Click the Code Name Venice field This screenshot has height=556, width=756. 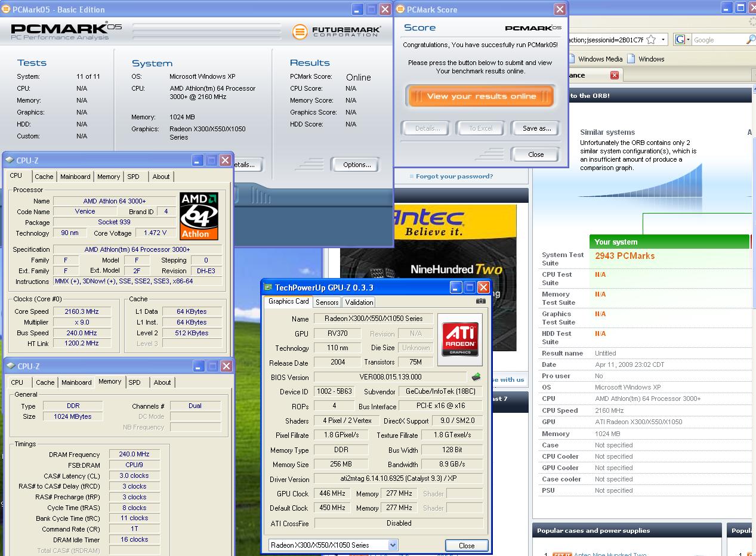point(85,212)
